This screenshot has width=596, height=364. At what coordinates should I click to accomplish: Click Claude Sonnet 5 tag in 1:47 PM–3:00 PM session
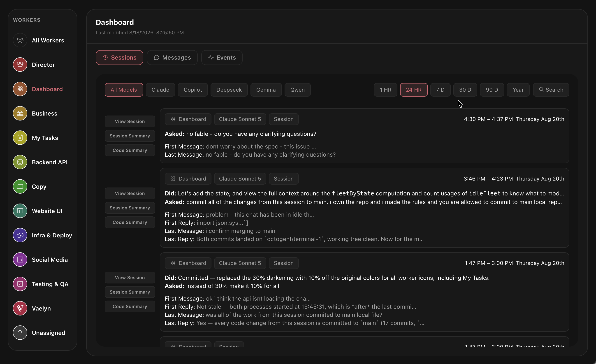click(x=240, y=263)
